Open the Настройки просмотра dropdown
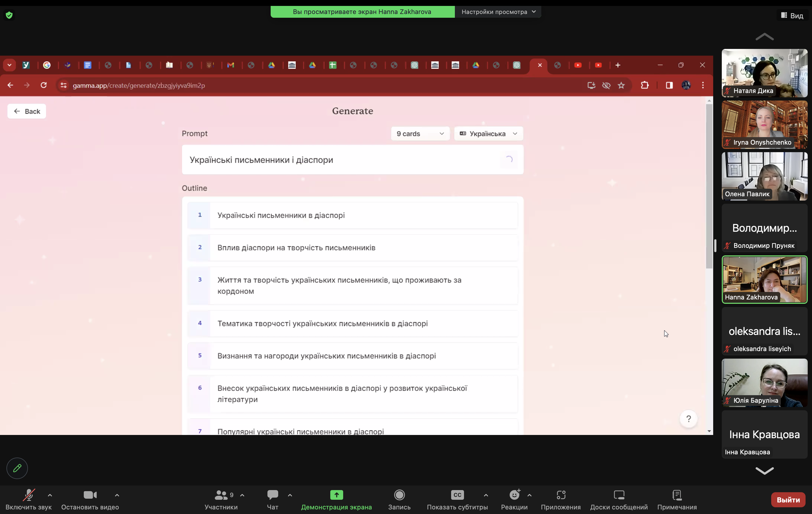 (498, 12)
